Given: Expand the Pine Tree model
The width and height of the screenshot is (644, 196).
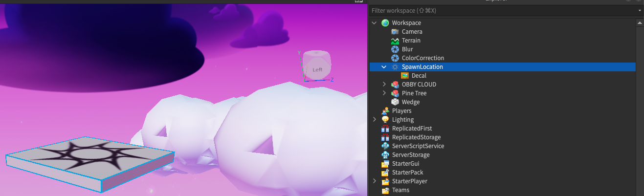Looking at the screenshot, I should (x=384, y=93).
